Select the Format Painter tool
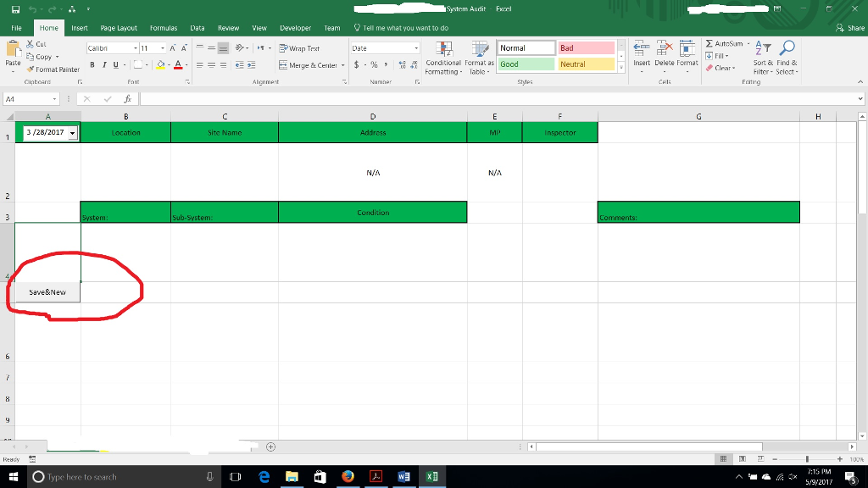Screen dimensions: 868x488 tap(53, 69)
